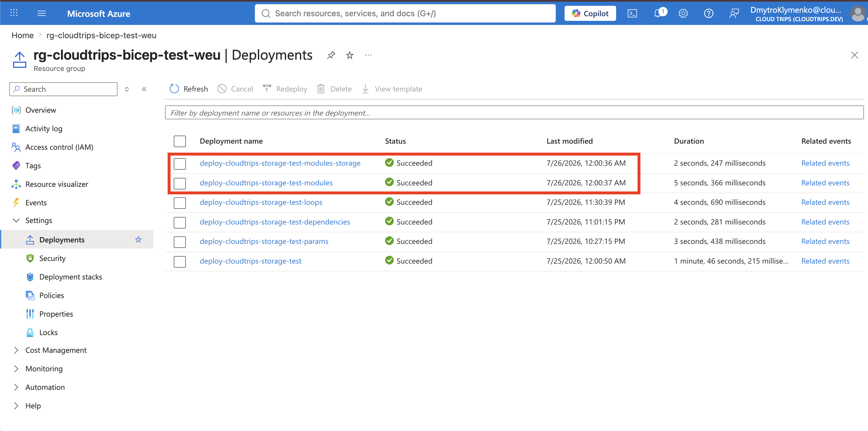Open Deployment stacks in the sidebar

pos(70,277)
